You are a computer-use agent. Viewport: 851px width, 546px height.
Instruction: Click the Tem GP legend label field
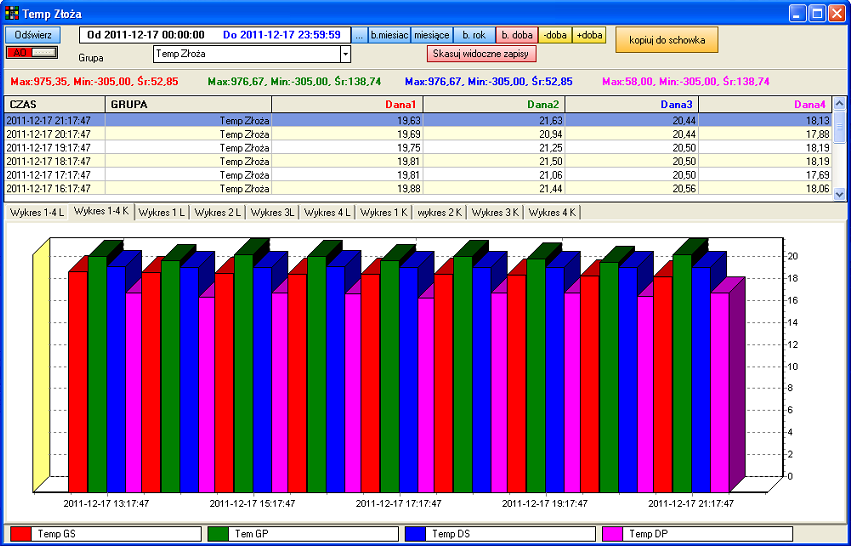click(x=313, y=534)
